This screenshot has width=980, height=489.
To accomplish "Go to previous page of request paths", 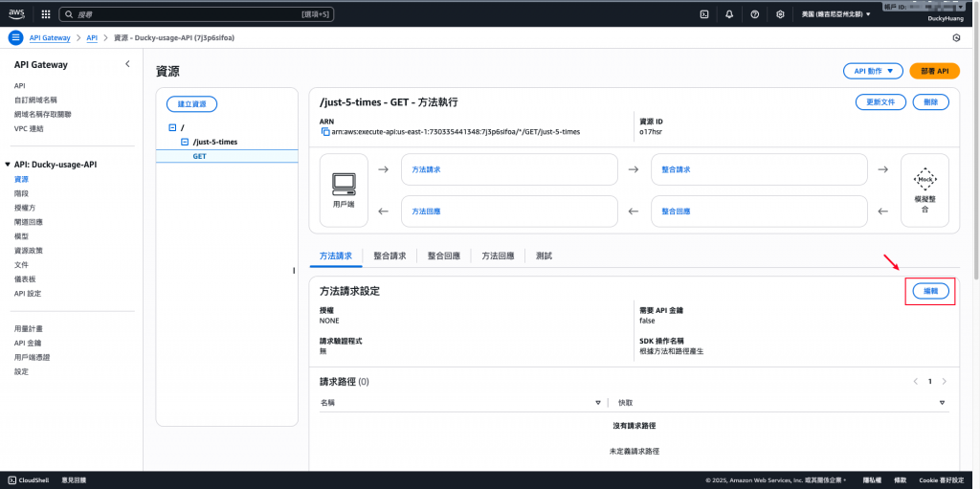I will [x=916, y=381].
